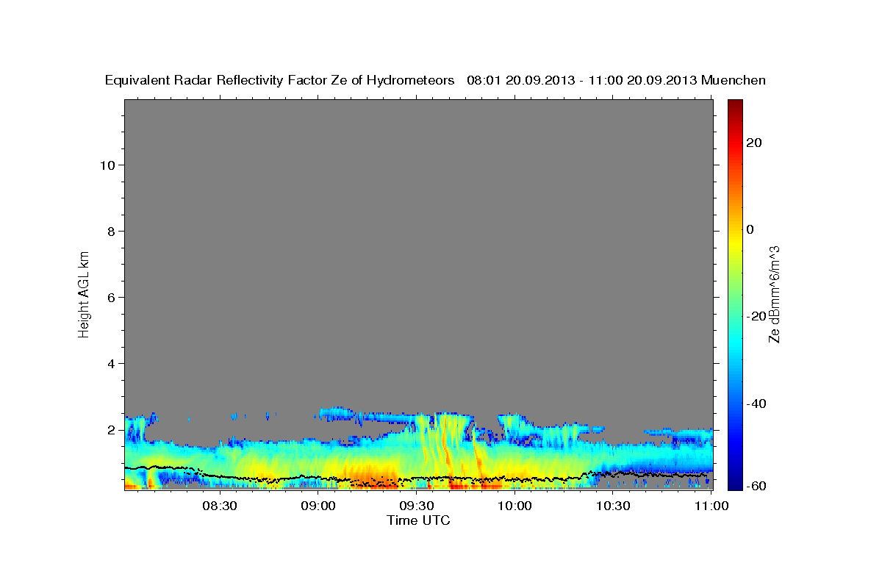Click the height tick label 6
882x588 pixels.
point(110,297)
